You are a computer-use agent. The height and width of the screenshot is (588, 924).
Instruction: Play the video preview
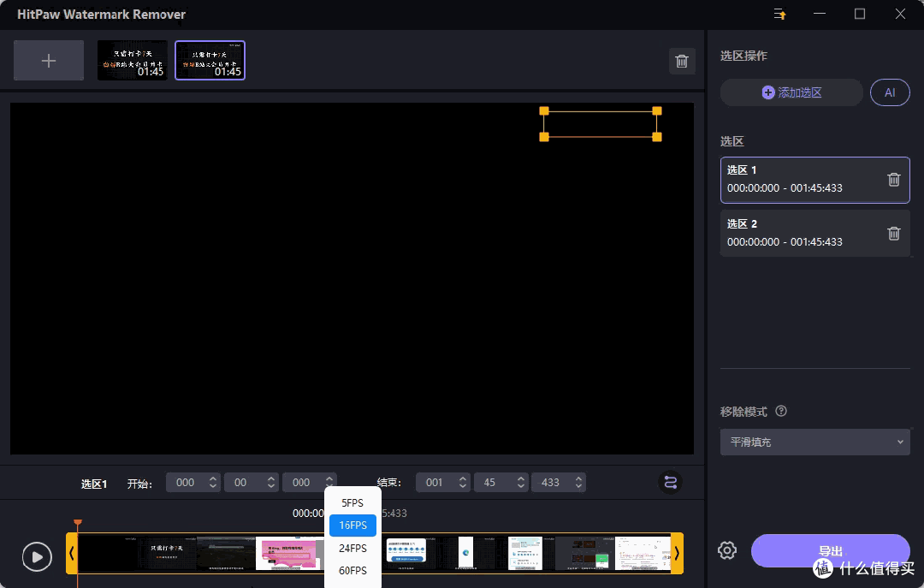pos(37,556)
